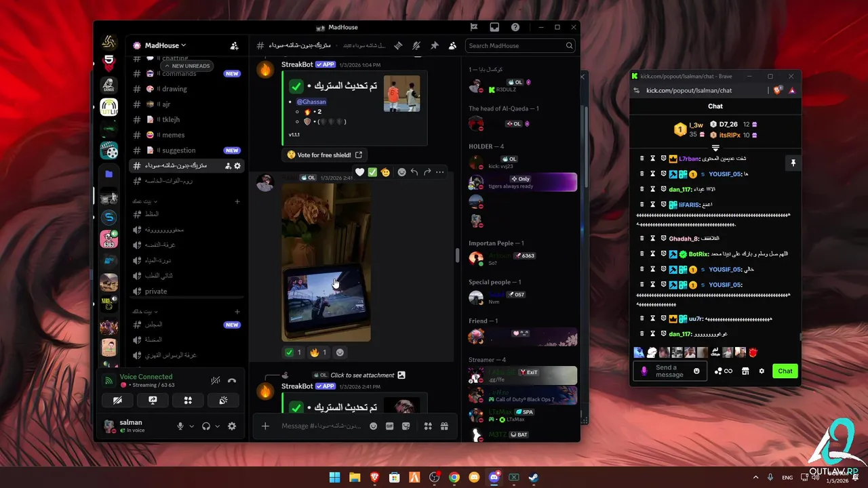The height and width of the screenshot is (488, 868).
Task: Open Kick shop icon beside settings gear
Action: tap(745, 371)
